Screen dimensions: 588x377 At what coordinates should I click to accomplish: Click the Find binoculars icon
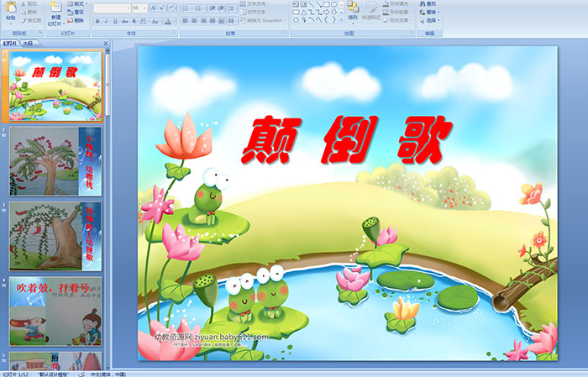pos(423,3)
